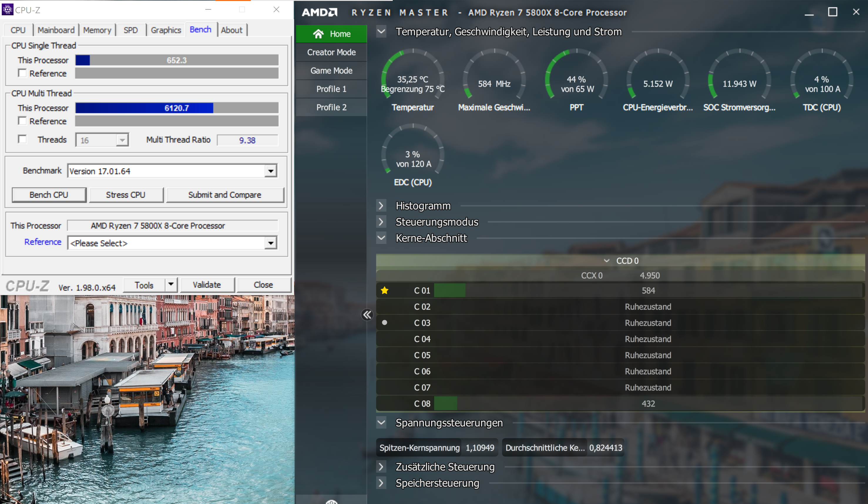
Task: Tick the Threads checkbox
Action: [22, 140]
